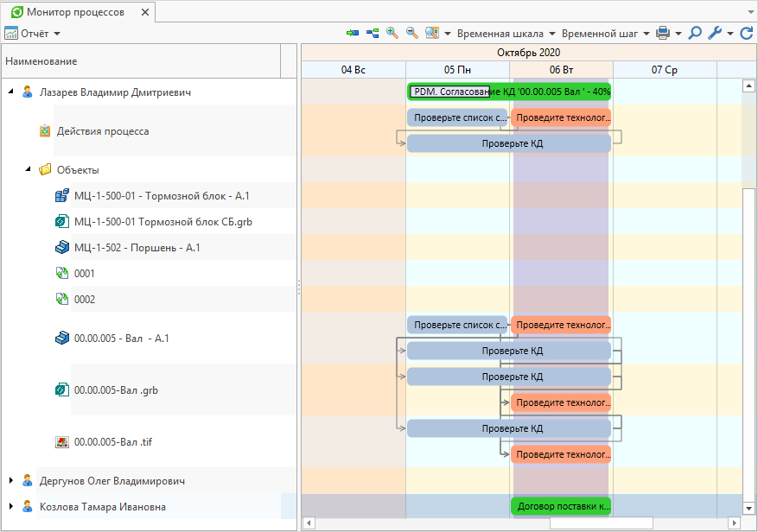Expand Дергунов Олег Владимирович node
Screen dimensions: 758x532
tap(10, 480)
